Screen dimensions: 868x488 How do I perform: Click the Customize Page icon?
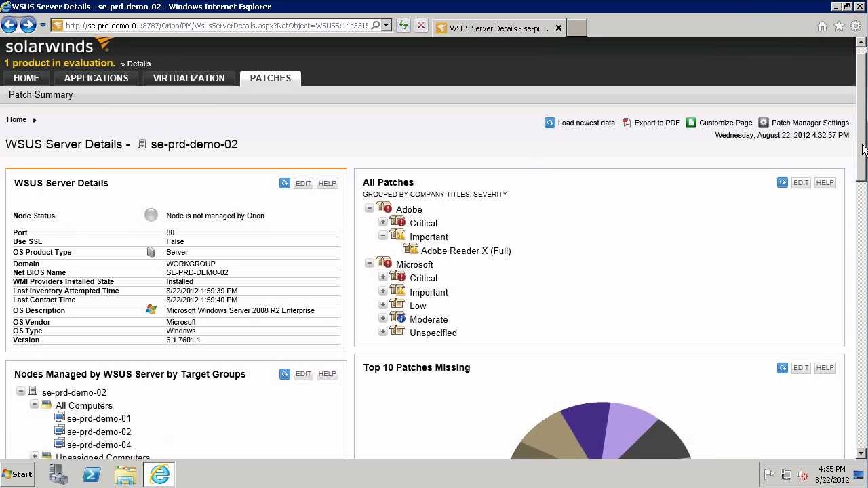click(691, 123)
